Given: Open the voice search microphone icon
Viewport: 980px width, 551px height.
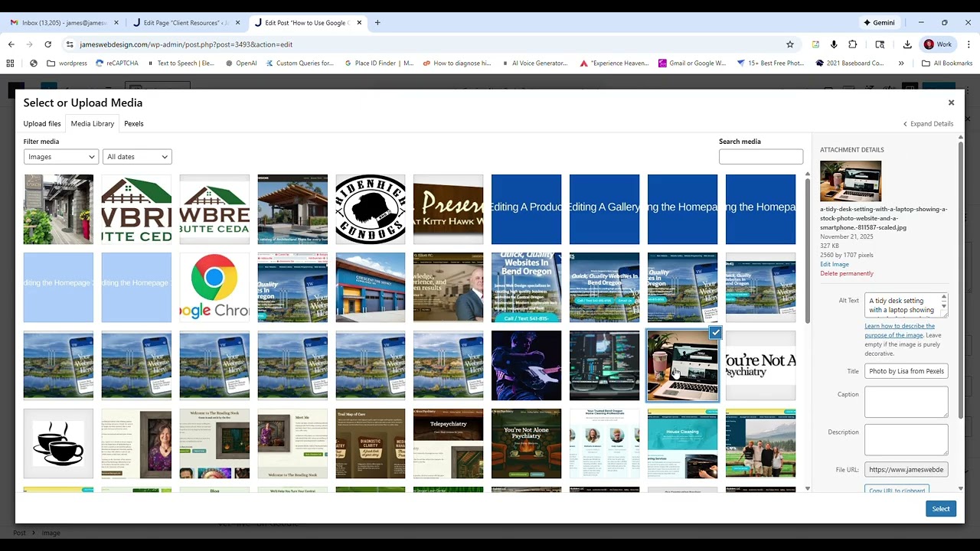Looking at the screenshot, I should 834,44.
